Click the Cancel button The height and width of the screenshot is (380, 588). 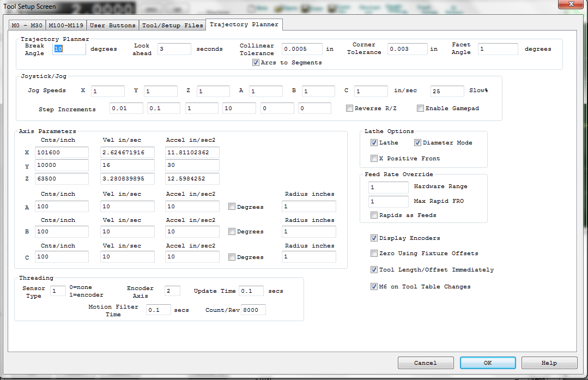425,363
